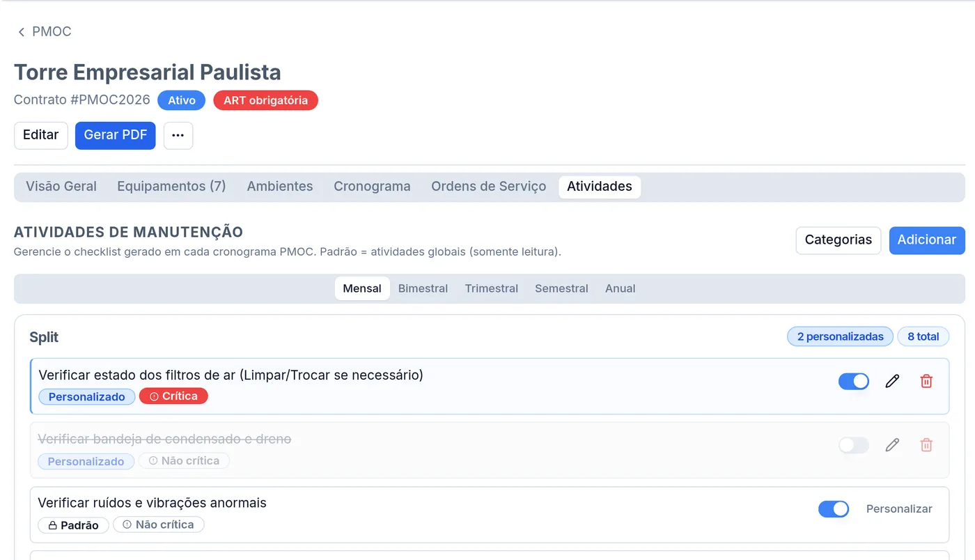Show Trimestral activities

pos(492,288)
